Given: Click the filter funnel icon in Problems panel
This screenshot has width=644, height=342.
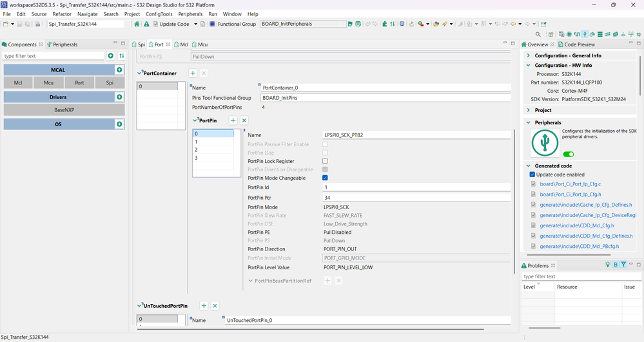Looking at the screenshot, I should coord(623,265).
